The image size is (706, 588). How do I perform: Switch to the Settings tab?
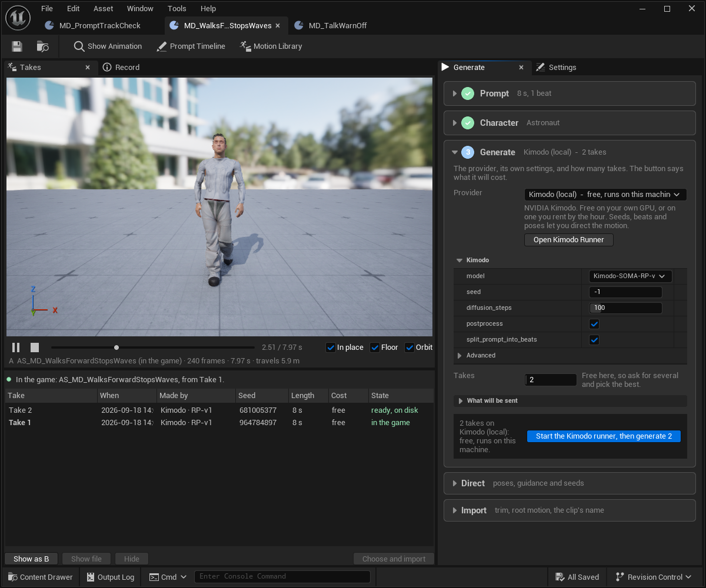[556, 68]
